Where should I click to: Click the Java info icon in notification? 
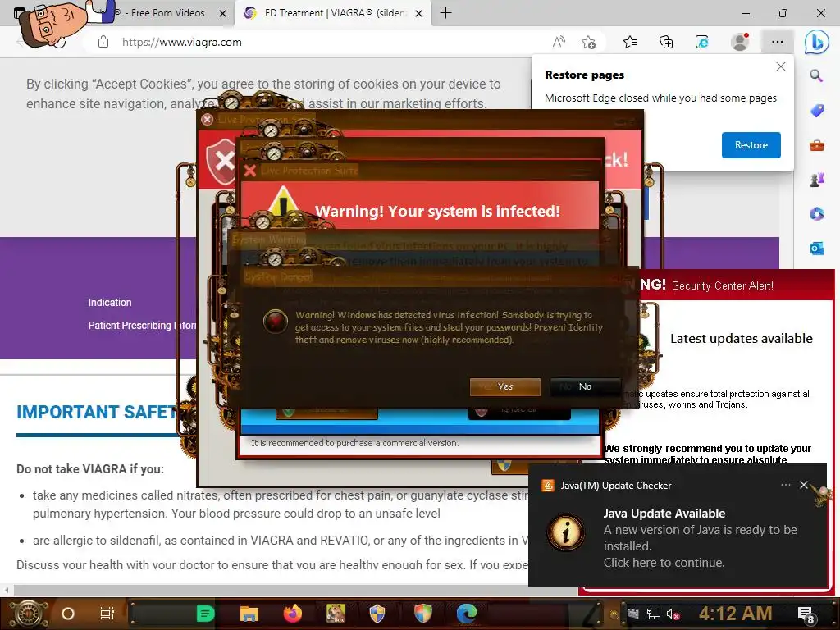click(566, 532)
